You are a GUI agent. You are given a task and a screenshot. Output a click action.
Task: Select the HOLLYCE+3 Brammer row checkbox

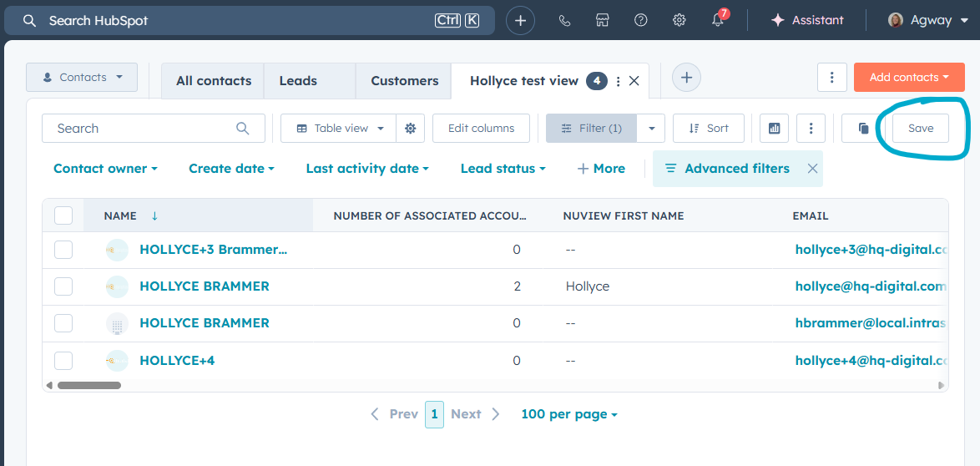tap(63, 250)
